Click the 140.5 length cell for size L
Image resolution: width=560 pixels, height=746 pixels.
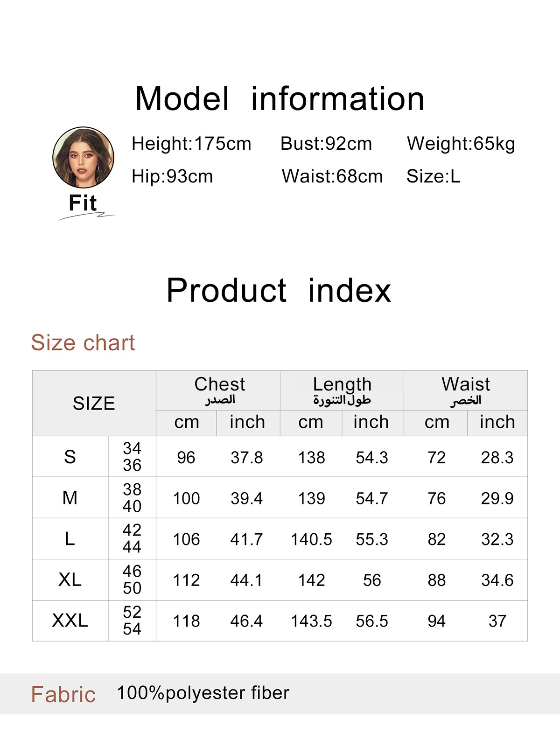pos(311,539)
